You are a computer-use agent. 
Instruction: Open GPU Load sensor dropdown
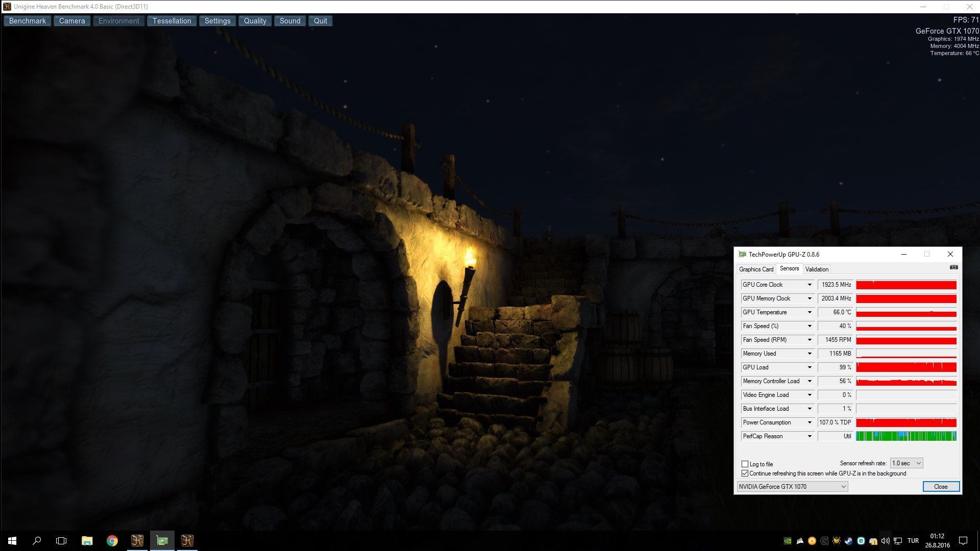[810, 367]
